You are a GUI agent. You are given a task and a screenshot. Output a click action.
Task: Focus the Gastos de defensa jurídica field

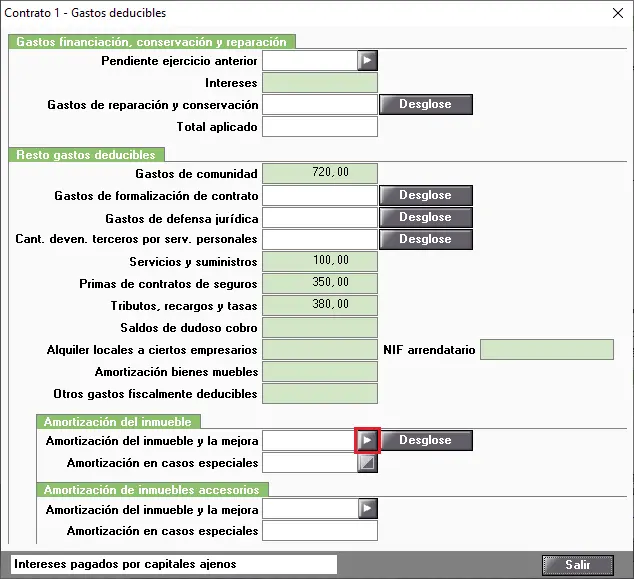coord(320,218)
